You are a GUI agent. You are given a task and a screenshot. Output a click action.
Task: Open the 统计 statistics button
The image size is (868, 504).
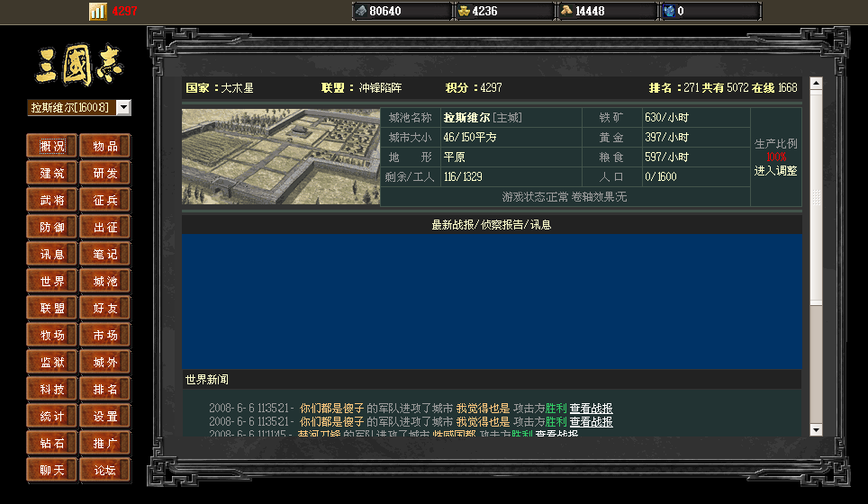[x=51, y=416]
